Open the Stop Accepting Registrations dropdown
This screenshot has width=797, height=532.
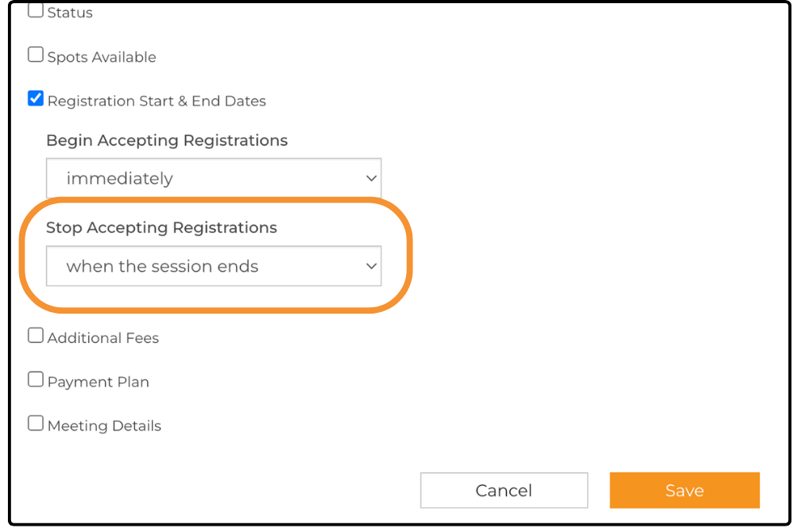coord(213,267)
